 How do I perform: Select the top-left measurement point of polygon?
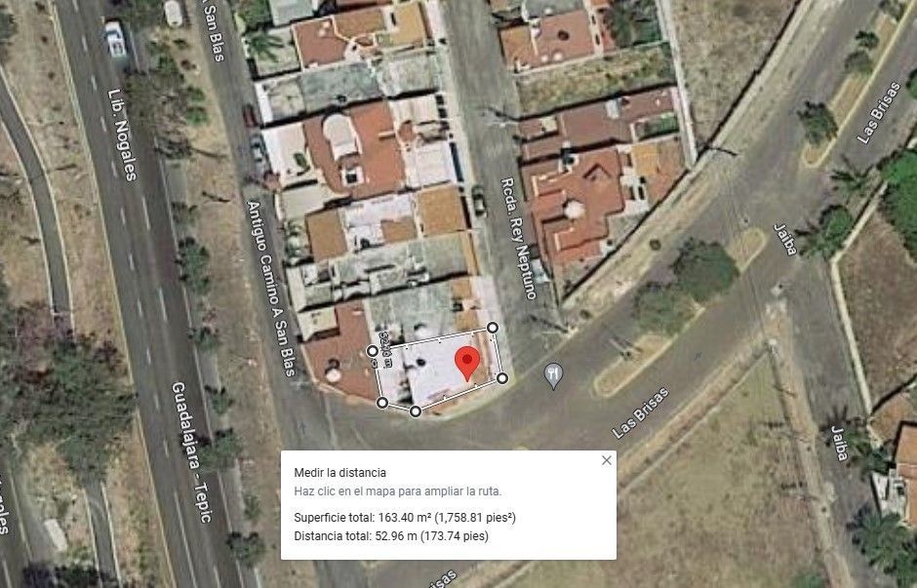(372, 351)
